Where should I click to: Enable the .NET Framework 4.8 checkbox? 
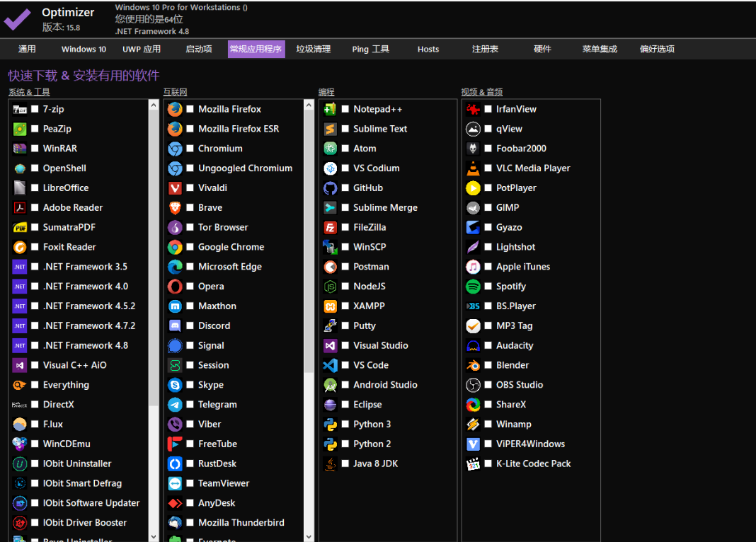35,345
